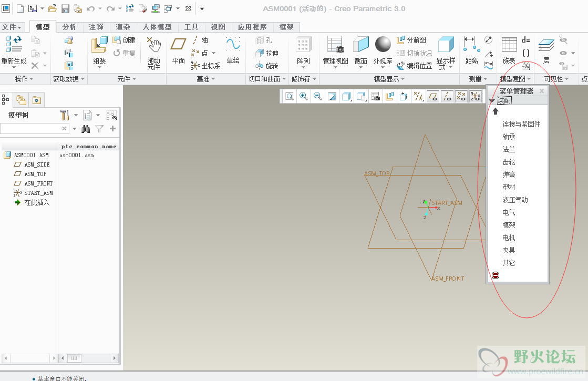
Task: Switch to the View (视图) tab
Action: (218, 27)
